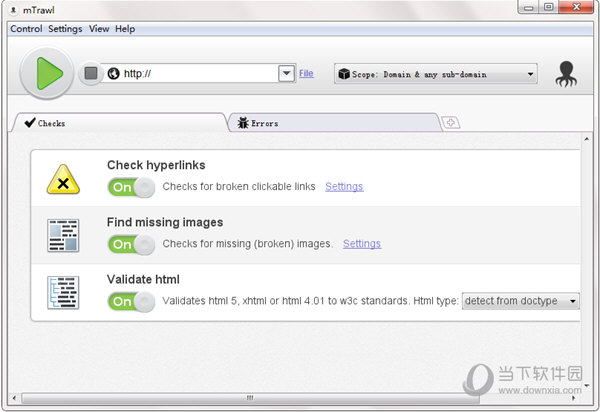The image size is (600, 412).
Task: Open the Settings menu in menu bar
Action: [x=65, y=29]
